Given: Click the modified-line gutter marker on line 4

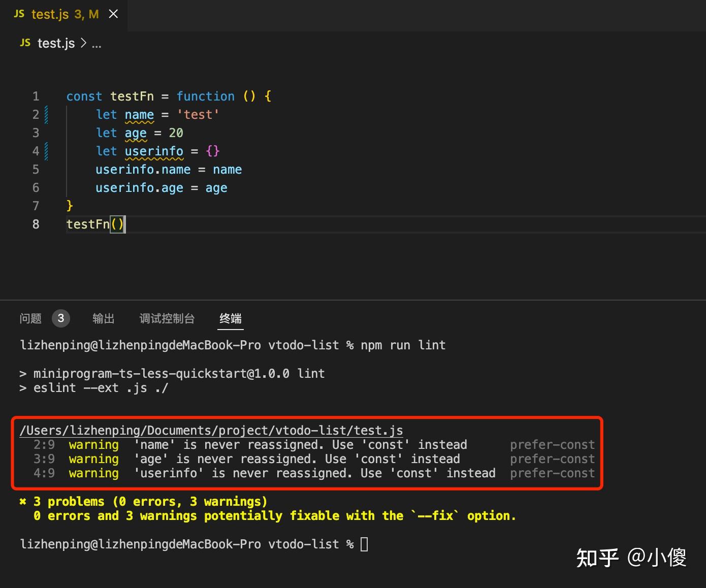Looking at the screenshot, I should 46,151.
